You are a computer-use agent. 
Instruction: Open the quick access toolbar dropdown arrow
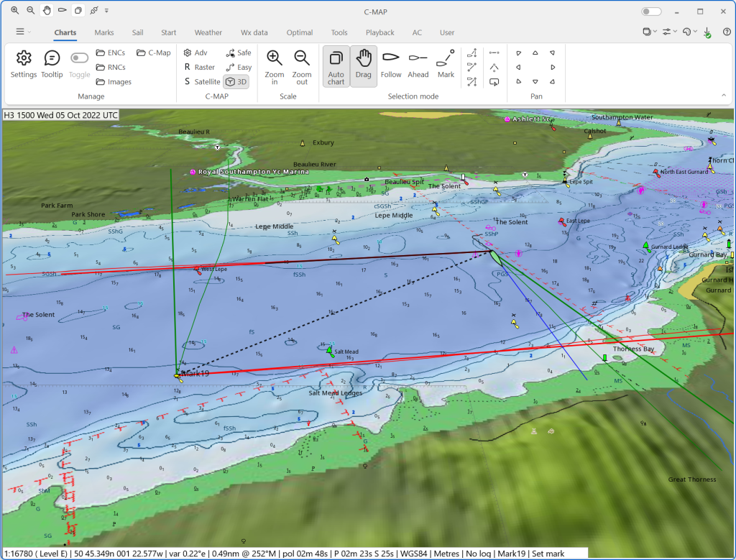coord(107,11)
